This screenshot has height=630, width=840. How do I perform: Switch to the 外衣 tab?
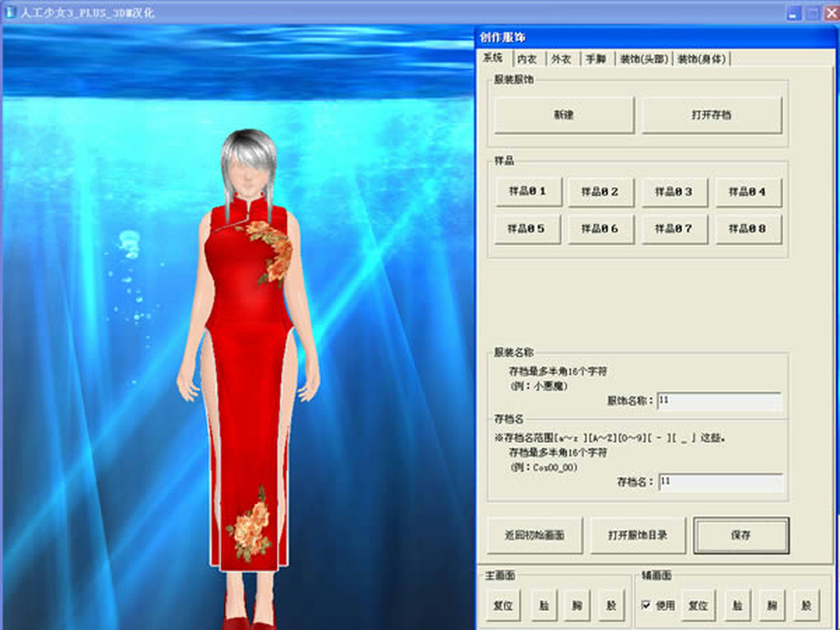click(x=561, y=59)
